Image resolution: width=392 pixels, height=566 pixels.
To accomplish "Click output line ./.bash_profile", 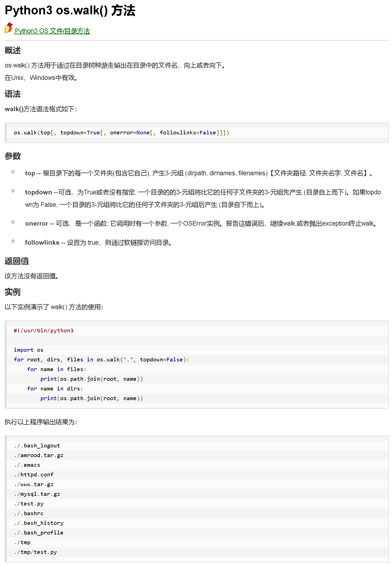I will point(39,533).
